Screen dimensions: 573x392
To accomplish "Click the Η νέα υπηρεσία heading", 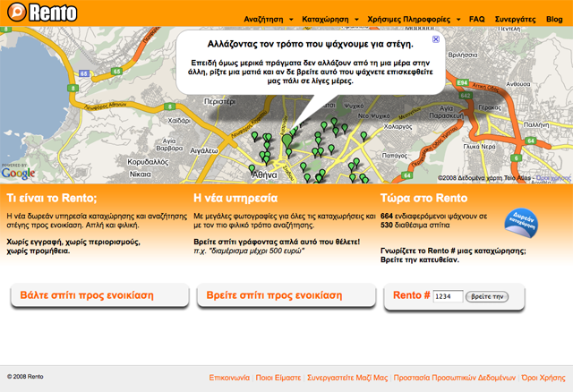I will pyautogui.click(x=235, y=198).
